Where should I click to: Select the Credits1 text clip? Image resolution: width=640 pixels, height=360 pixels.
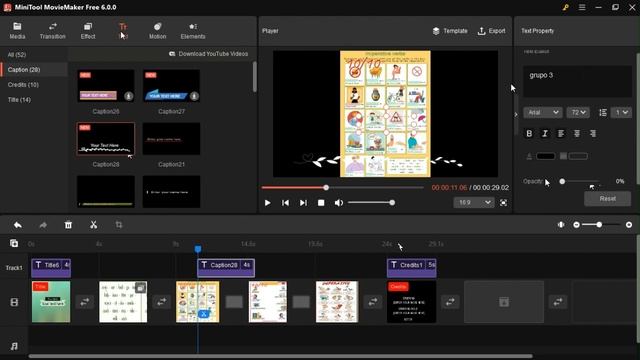point(411,268)
